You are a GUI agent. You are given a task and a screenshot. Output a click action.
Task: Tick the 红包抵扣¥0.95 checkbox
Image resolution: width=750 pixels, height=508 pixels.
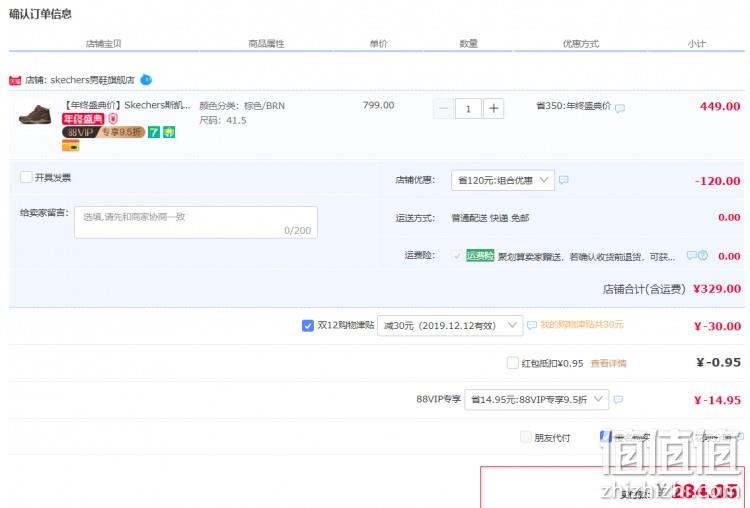point(512,363)
